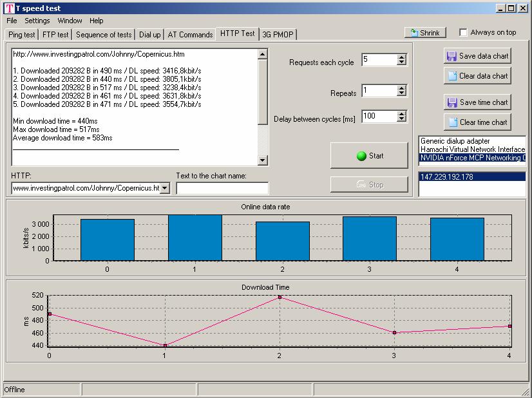This screenshot has width=532, height=398.
Task: Switch to the Dial up tab
Action: (149, 35)
